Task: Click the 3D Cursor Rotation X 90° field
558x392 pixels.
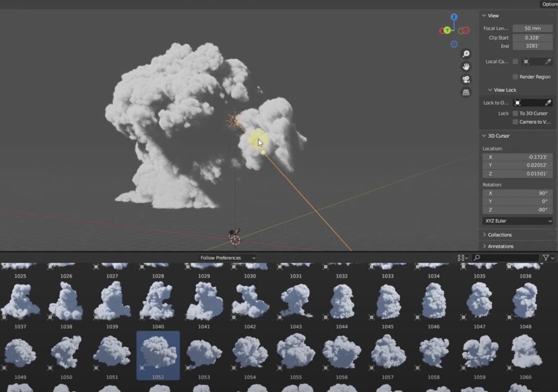Action: [518, 193]
